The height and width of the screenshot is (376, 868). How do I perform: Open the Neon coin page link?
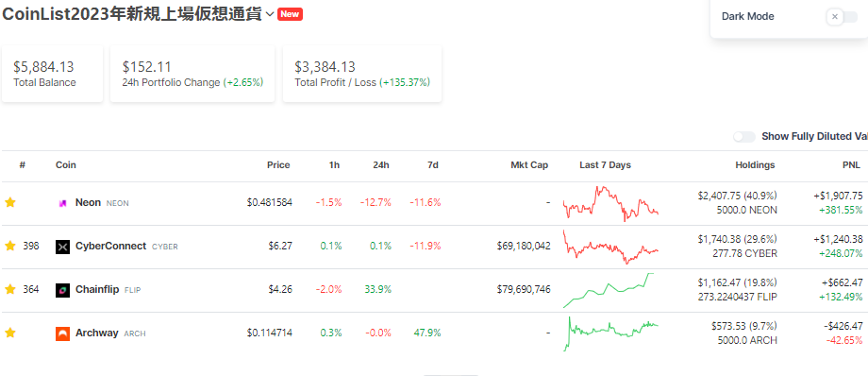88,202
